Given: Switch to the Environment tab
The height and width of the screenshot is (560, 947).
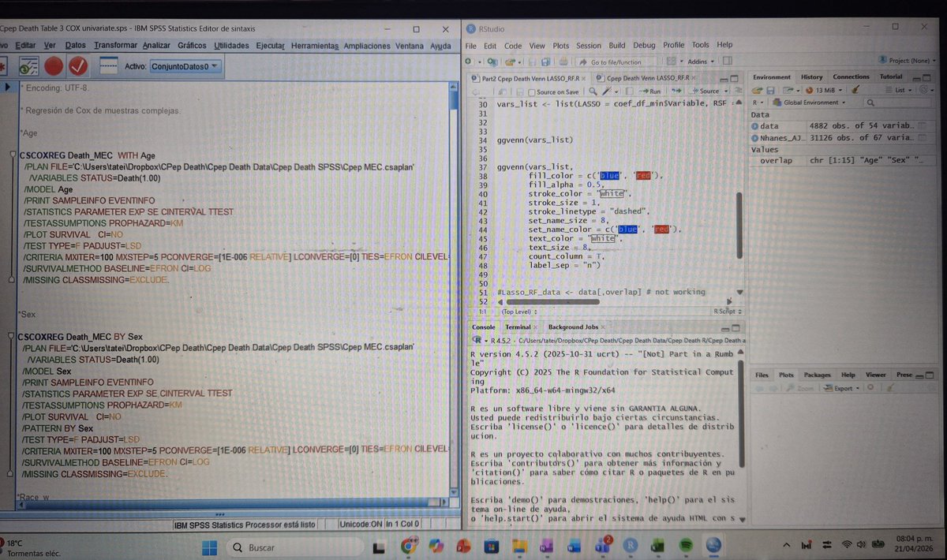Looking at the screenshot, I should click(773, 77).
